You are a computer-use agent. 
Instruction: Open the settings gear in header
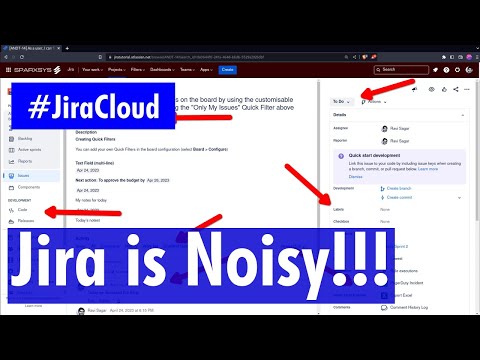coord(458,70)
